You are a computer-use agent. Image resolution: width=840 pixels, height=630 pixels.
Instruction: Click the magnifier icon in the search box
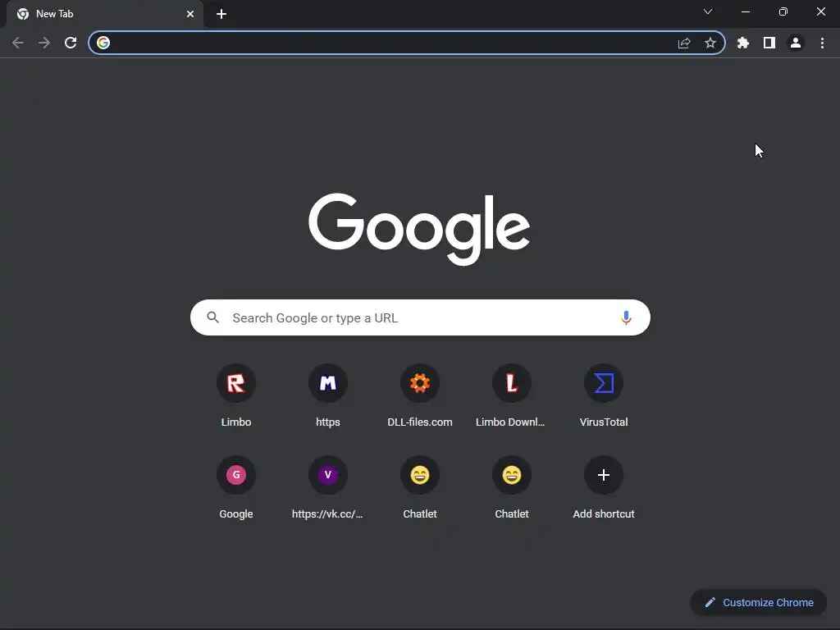(x=212, y=317)
